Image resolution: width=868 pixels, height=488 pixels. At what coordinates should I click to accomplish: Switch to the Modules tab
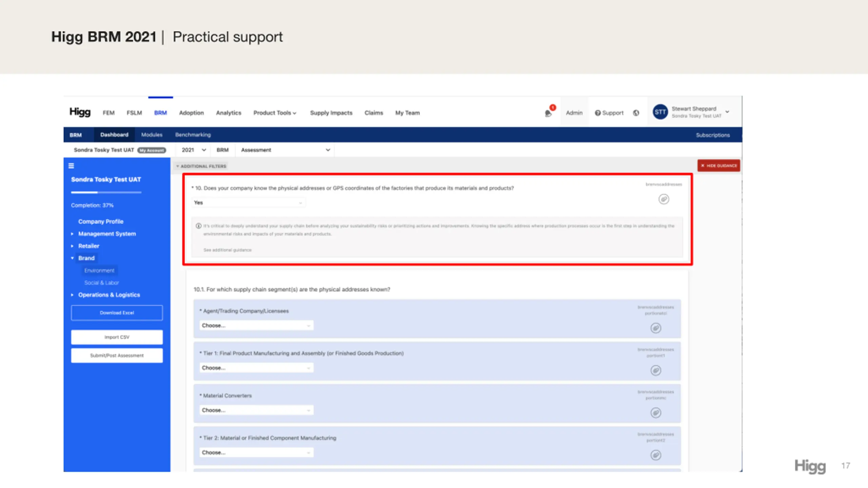152,135
